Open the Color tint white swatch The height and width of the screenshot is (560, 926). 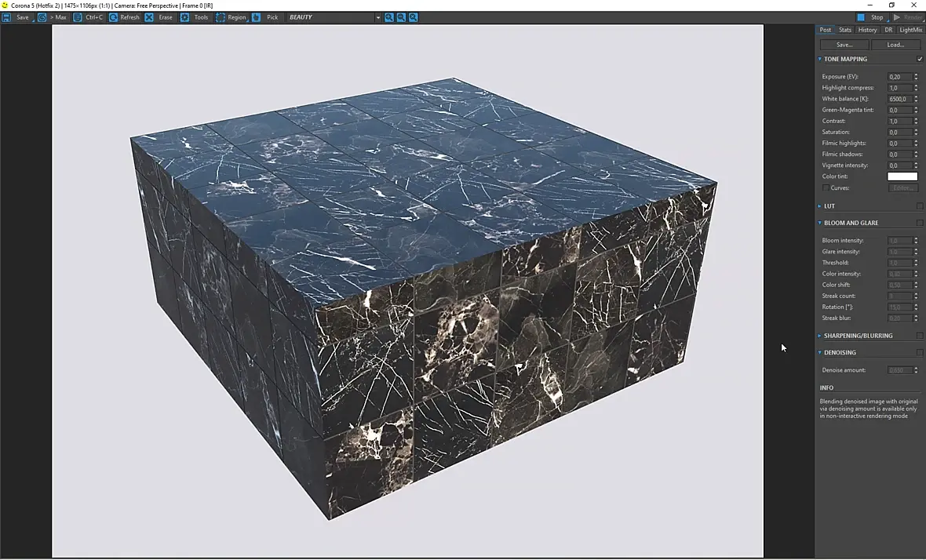coord(902,176)
